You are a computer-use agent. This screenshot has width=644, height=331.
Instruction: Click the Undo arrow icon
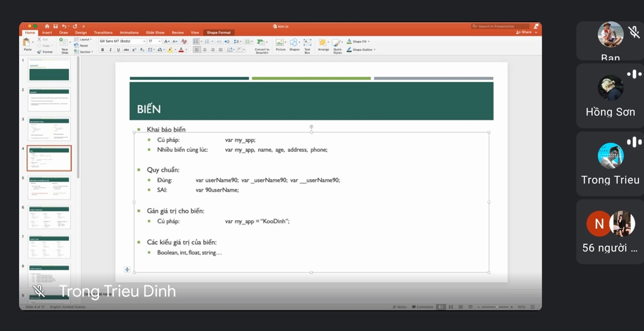pos(64,26)
